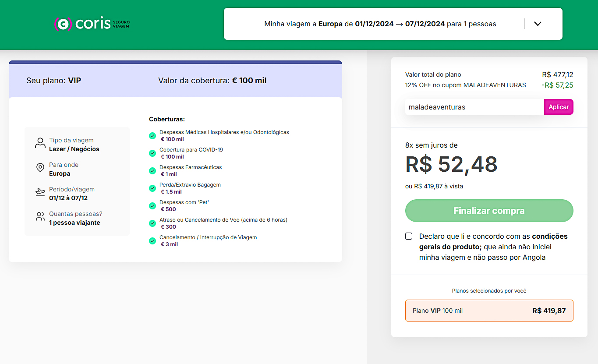Click the airplane icon beside Período/viagem
This screenshot has width=598, height=364.
pyautogui.click(x=40, y=192)
